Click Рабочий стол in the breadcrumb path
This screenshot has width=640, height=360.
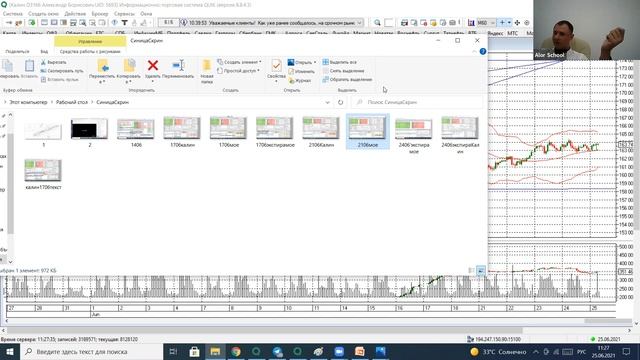pos(72,102)
